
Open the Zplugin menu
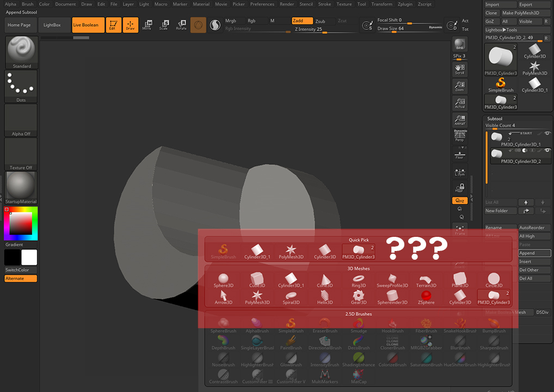click(x=405, y=4)
